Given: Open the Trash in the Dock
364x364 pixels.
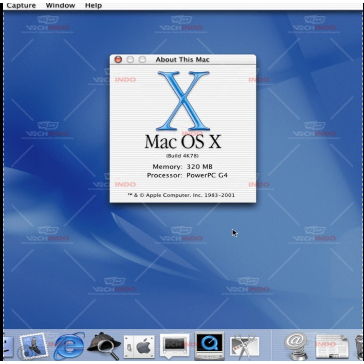Looking at the screenshot, I should point(359,347).
